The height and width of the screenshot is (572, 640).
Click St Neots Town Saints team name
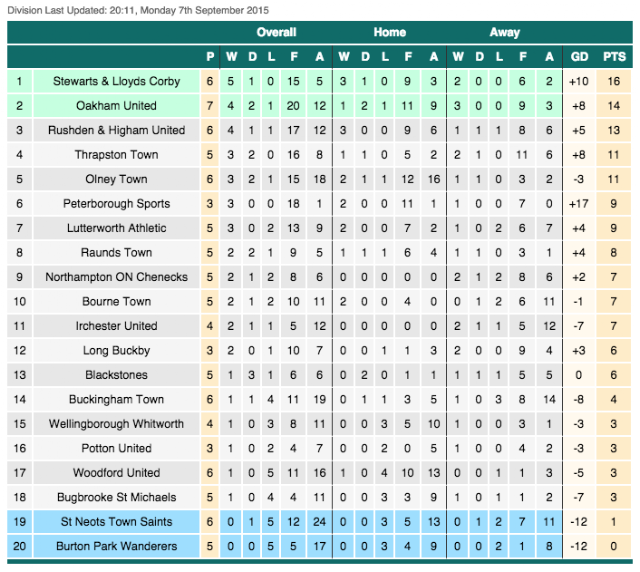pyautogui.click(x=116, y=522)
